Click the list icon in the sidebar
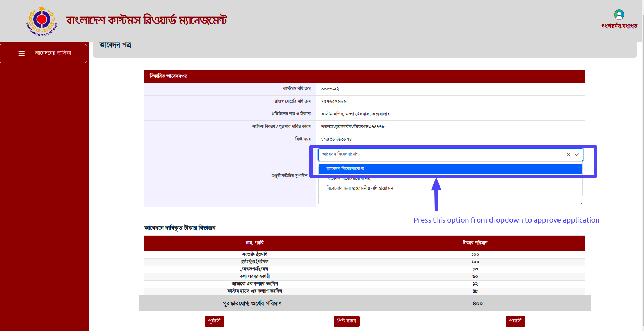Screen dimensions: 644x331 [21, 54]
